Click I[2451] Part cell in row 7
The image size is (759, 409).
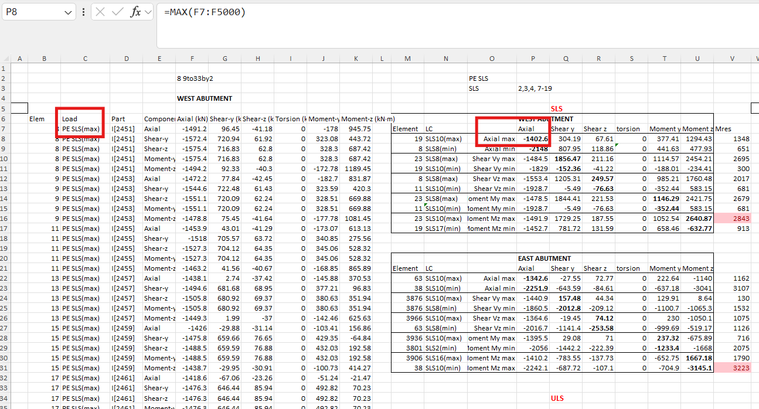(123, 129)
